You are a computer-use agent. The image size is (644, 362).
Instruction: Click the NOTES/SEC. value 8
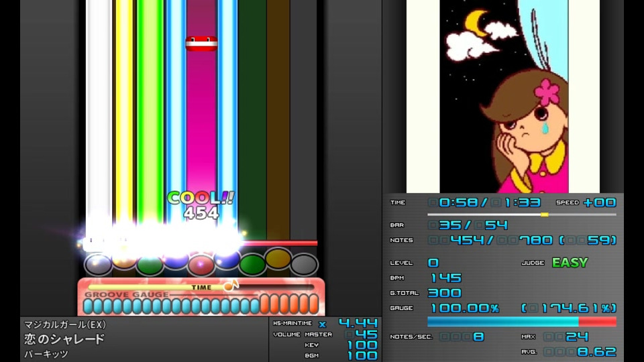[478, 337]
